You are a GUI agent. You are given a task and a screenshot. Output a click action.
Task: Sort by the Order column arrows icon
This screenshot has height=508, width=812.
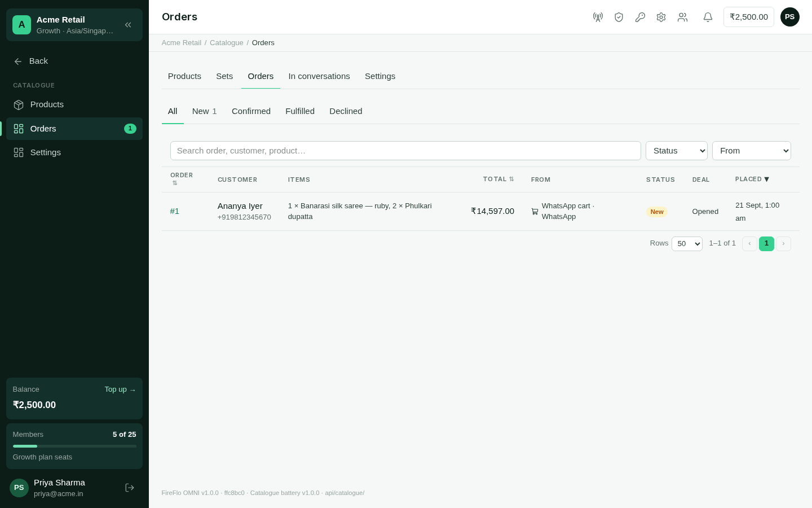[x=175, y=183]
